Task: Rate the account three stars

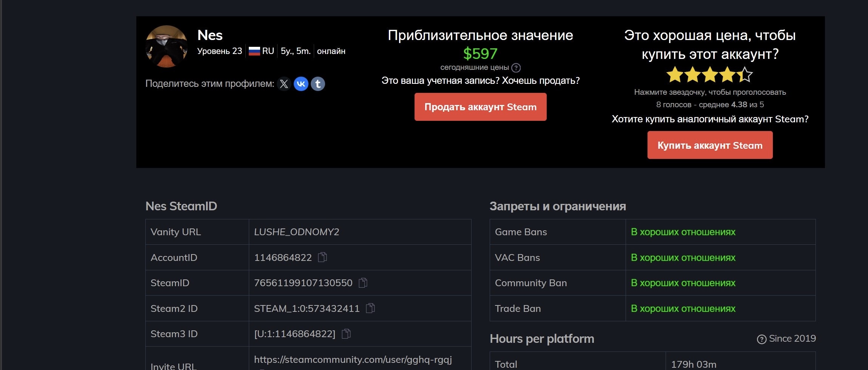Action: pos(710,74)
